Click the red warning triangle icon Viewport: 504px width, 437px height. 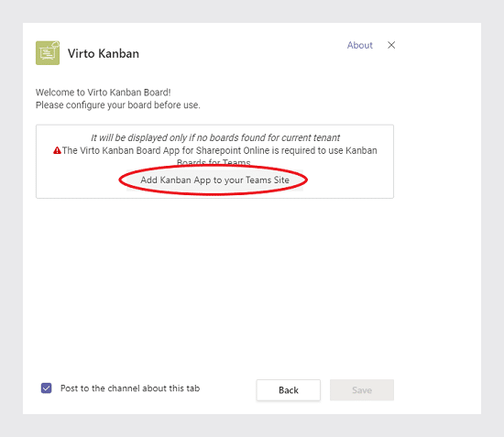pos(57,150)
